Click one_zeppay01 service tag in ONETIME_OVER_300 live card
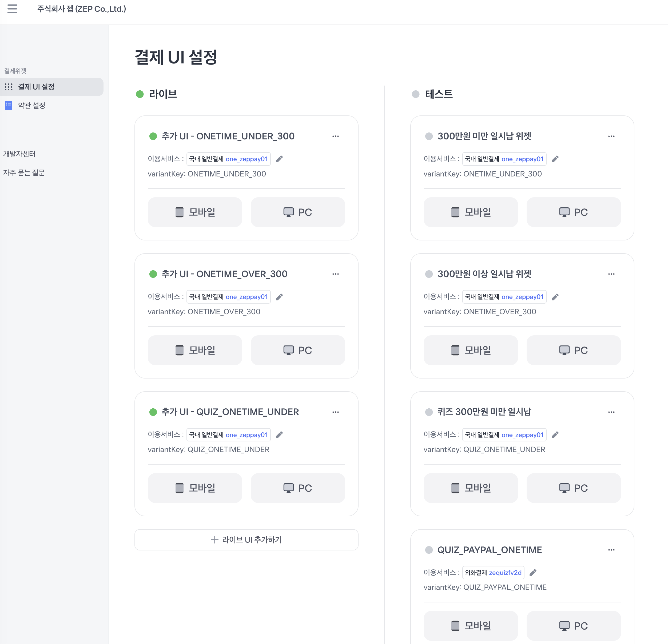The image size is (668, 644). tap(246, 297)
